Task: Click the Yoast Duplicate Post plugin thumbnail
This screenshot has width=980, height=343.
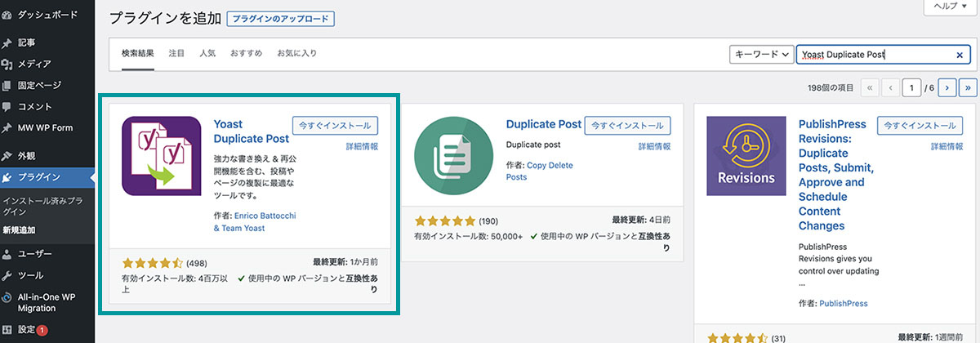Action: click(162, 156)
